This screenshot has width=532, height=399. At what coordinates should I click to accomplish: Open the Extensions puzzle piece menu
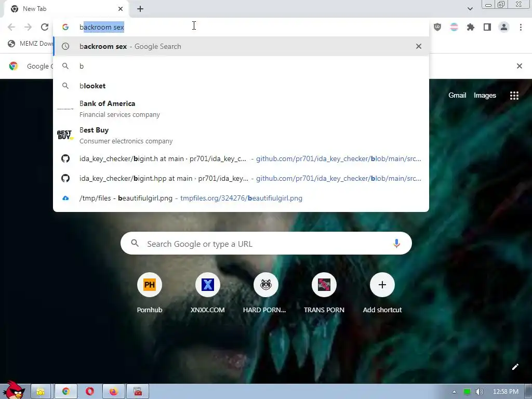471,27
